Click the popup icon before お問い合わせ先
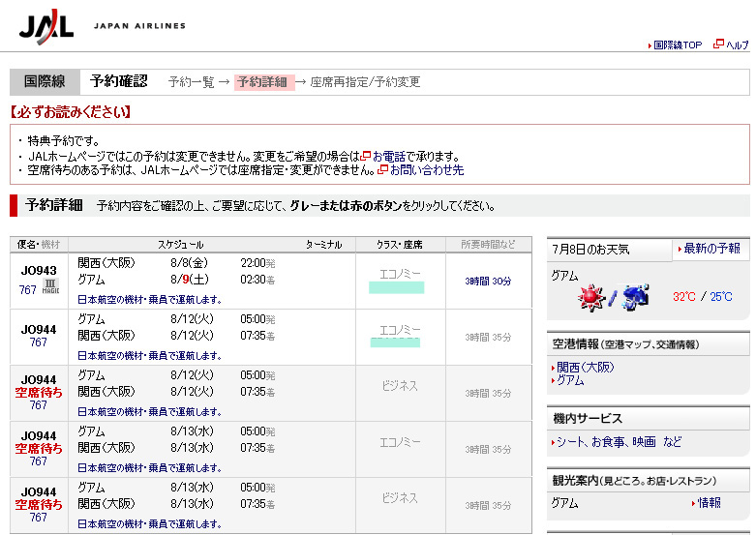This screenshot has width=756, height=535. (382, 169)
